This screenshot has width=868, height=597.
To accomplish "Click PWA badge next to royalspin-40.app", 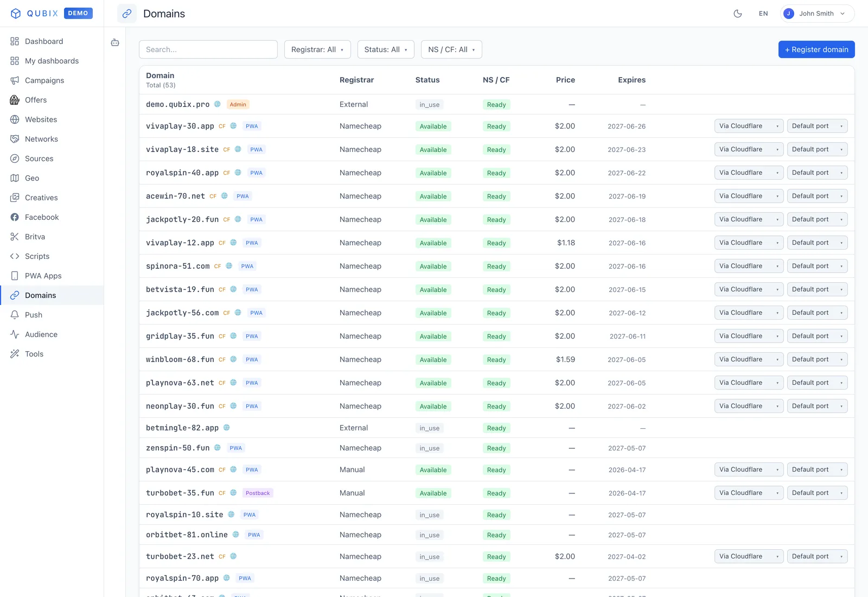I will pos(257,173).
